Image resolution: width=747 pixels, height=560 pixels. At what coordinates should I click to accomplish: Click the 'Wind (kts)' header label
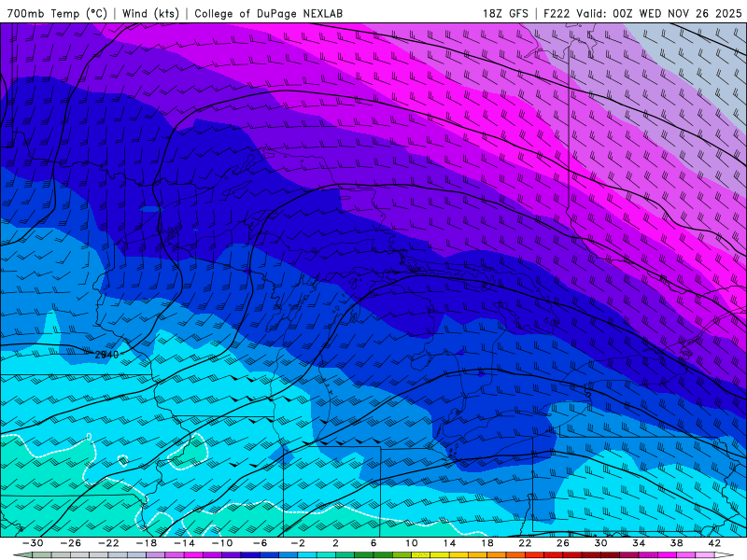150,13
